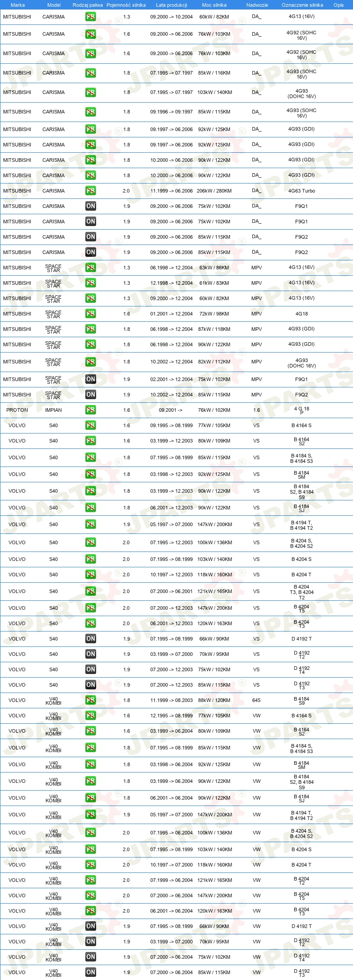Viewport: 353px width, 980px height.
Task: Click the Nadwozie column header
Action: pyautogui.click(x=257, y=5)
